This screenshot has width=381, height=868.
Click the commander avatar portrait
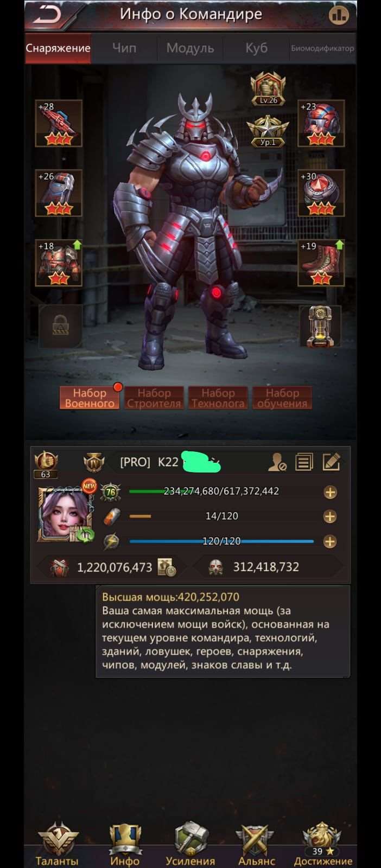tap(63, 514)
